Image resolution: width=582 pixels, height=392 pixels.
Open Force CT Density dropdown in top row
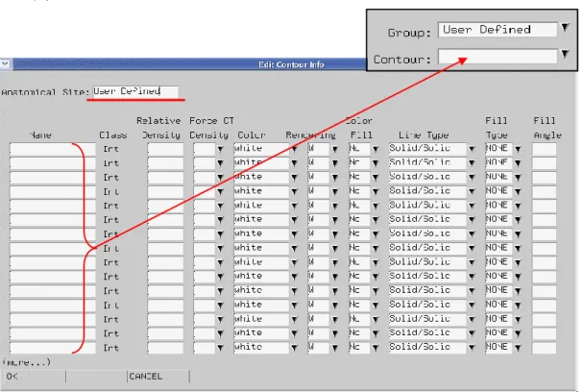coord(220,149)
